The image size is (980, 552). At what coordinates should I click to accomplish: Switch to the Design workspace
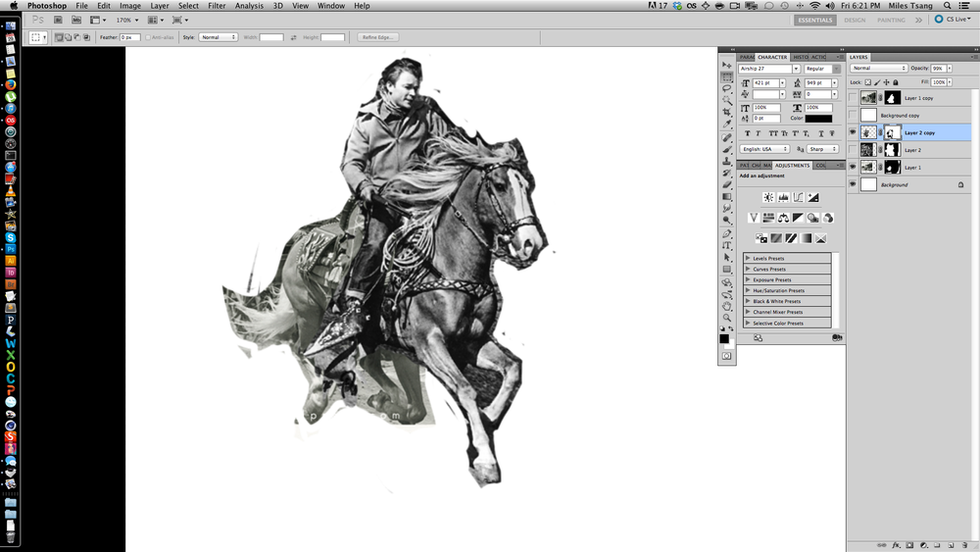(855, 20)
